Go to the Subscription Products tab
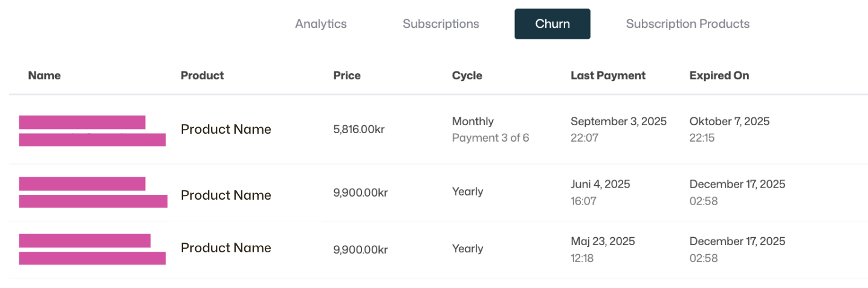 [x=687, y=24]
